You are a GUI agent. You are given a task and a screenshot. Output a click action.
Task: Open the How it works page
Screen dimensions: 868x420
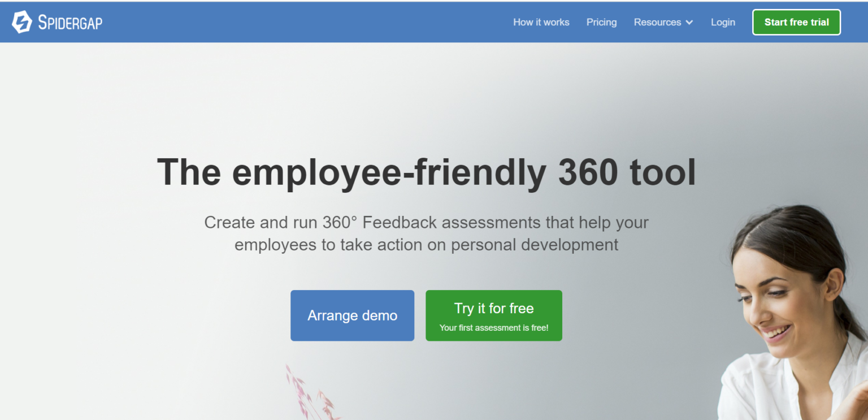(x=541, y=22)
